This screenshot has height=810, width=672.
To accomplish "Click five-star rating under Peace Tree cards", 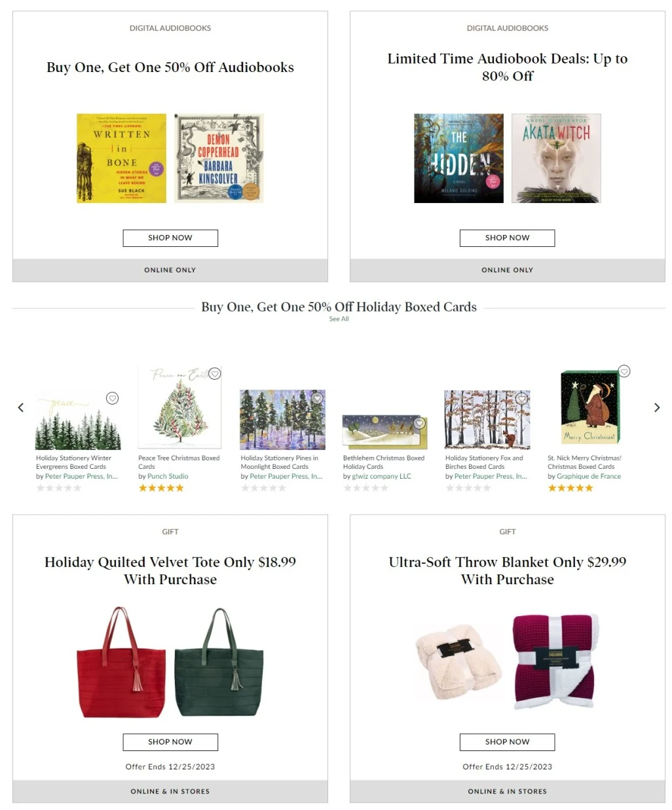I will (161, 488).
